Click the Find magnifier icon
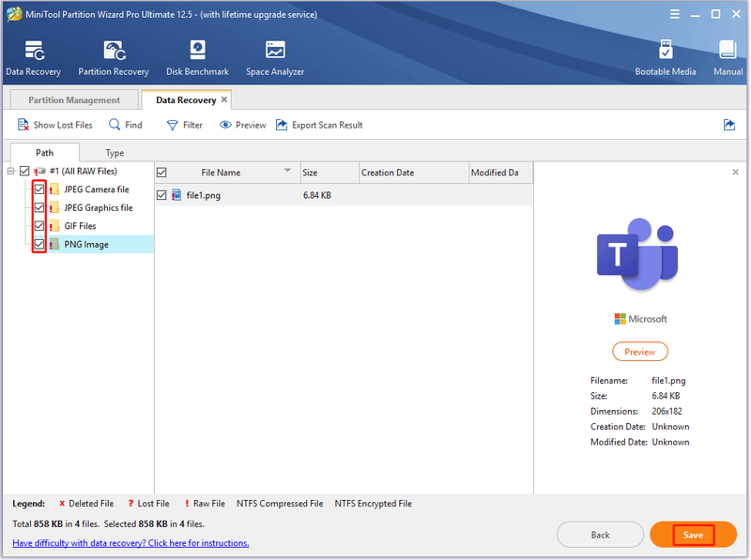 coord(115,125)
